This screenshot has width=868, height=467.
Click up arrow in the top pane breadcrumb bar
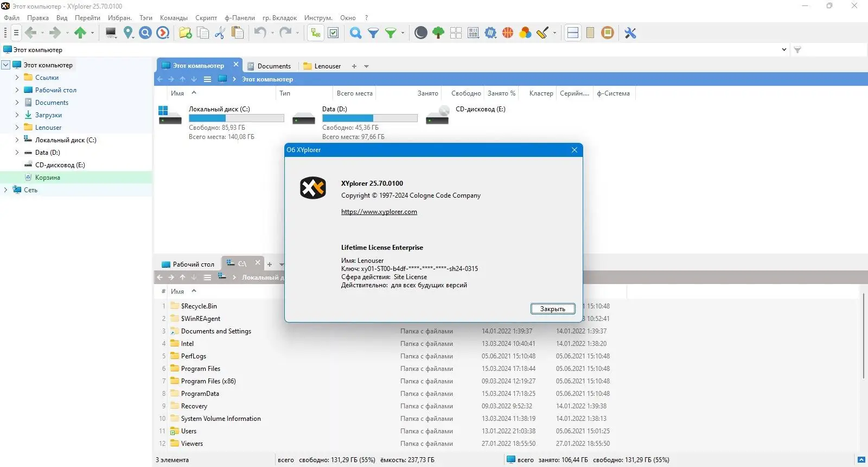182,79
